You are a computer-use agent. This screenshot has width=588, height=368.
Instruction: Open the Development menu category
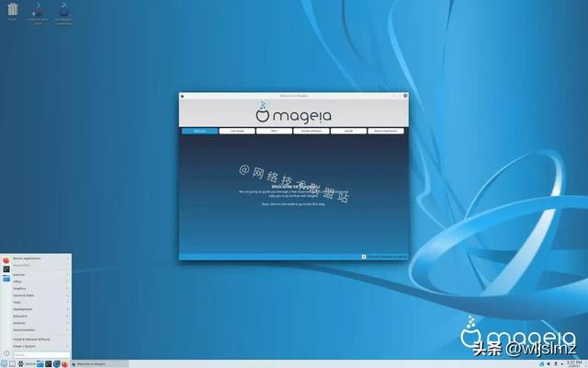[40, 309]
